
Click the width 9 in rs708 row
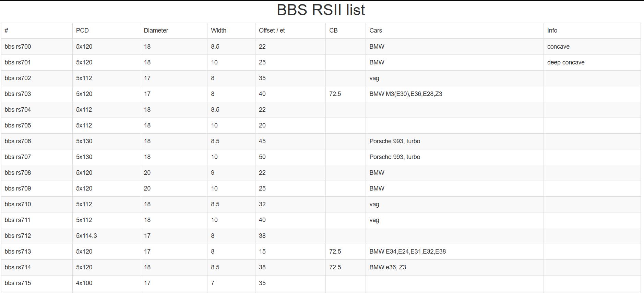coord(231,173)
